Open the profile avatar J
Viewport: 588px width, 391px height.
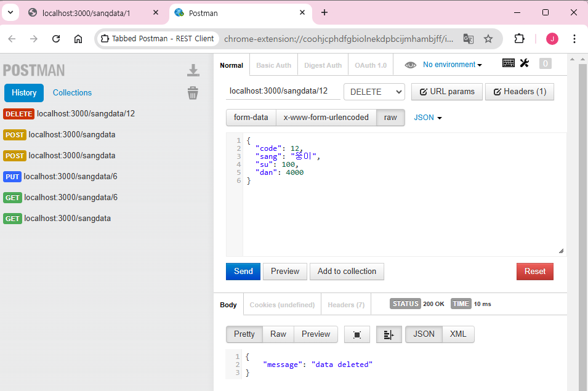[x=552, y=39]
